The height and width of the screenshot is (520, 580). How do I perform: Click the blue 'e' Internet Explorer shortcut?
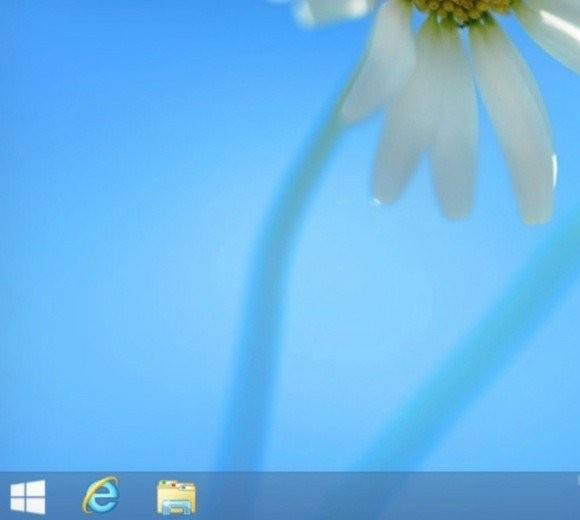(x=101, y=495)
